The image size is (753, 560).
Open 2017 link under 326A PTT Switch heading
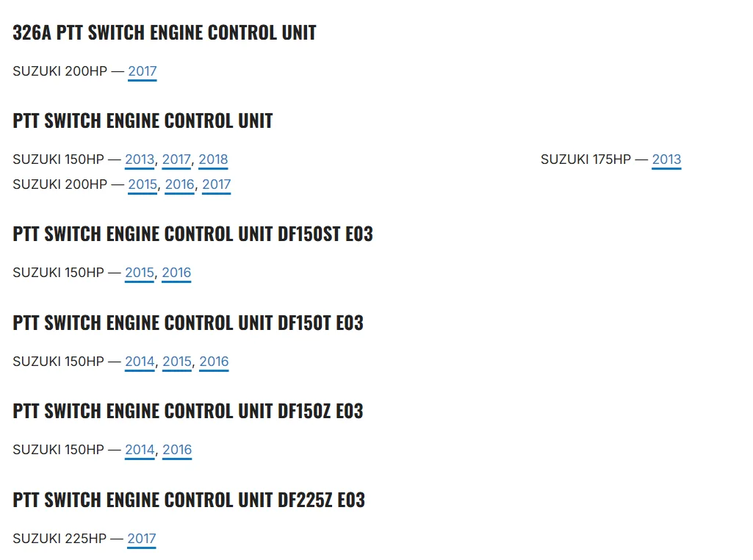(x=142, y=71)
